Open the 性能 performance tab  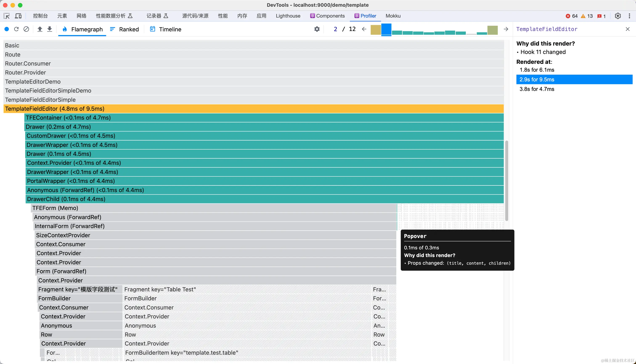[223, 16]
